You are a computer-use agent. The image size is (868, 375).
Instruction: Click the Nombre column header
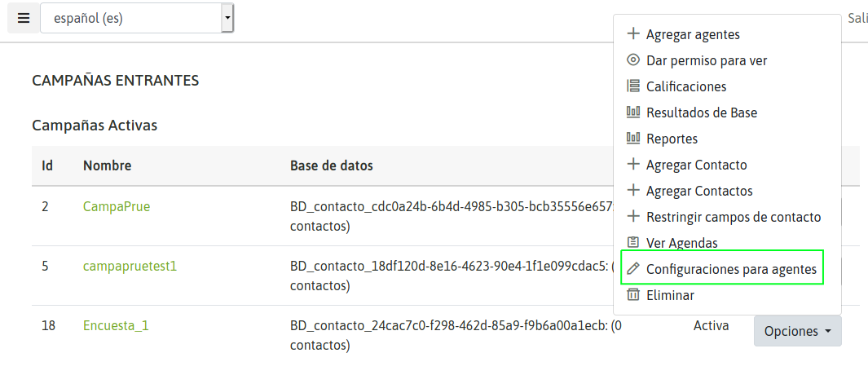pos(107,165)
